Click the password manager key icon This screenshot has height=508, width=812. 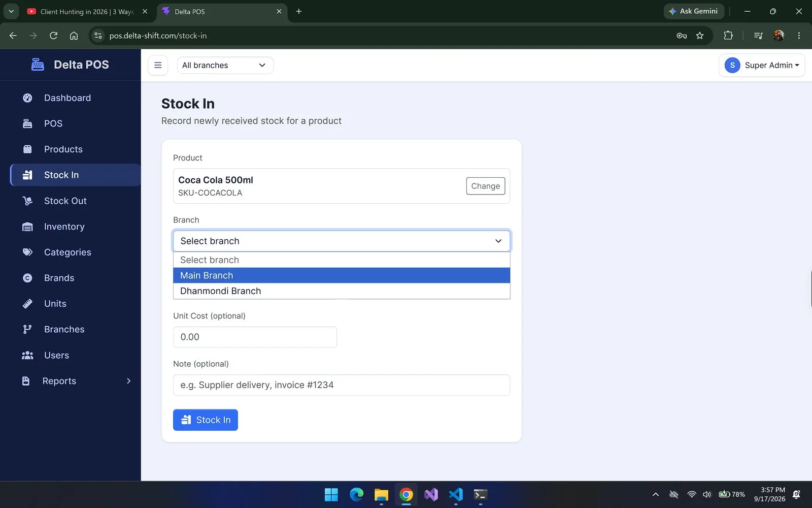[x=682, y=36]
